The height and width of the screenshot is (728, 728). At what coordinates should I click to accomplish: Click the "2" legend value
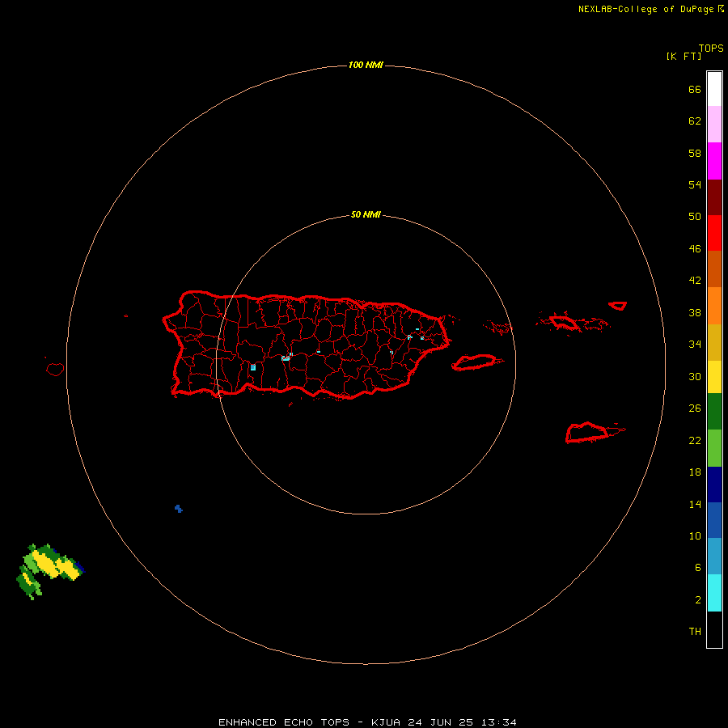coord(698,600)
